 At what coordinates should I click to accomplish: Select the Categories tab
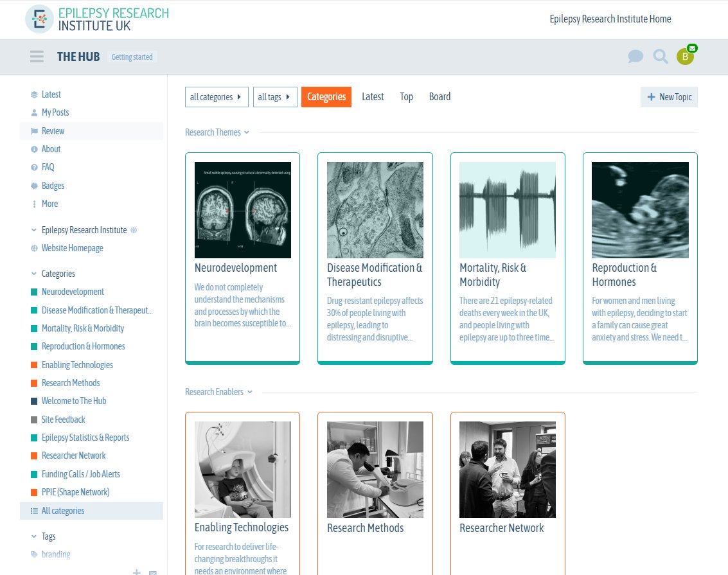point(326,97)
